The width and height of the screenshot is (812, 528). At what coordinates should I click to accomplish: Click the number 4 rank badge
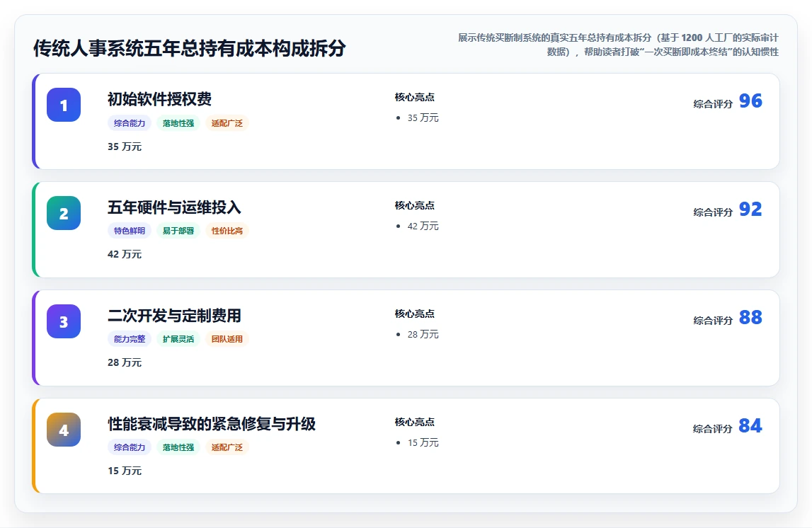[x=64, y=430]
